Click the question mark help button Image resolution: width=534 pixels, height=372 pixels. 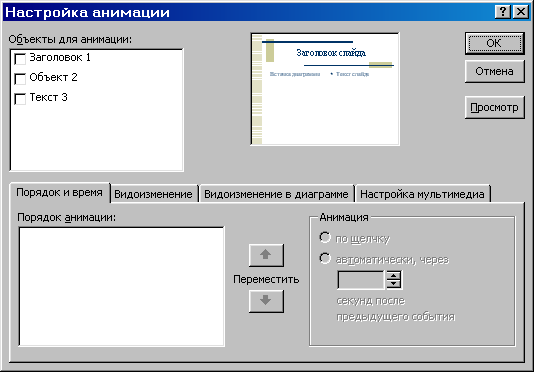(503, 12)
